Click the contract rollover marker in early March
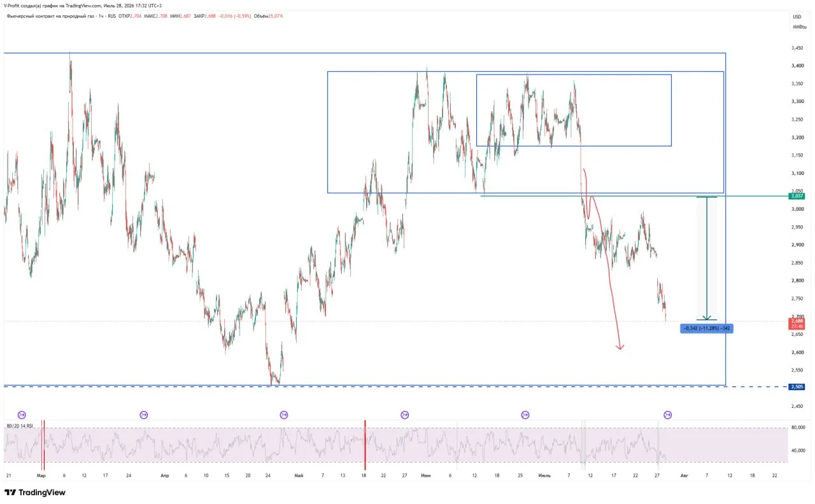This screenshot has height=504, width=815. click(x=22, y=415)
